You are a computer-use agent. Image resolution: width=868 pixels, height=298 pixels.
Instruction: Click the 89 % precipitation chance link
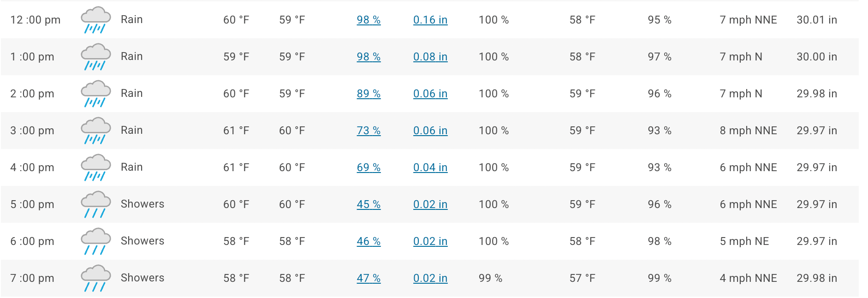point(369,94)
